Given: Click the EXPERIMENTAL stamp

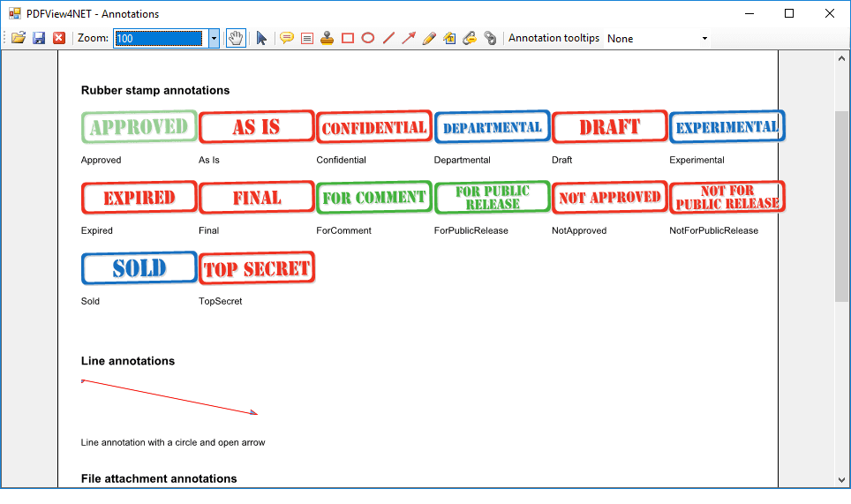Looking at the screenshot, I should (x=727, y=127).
